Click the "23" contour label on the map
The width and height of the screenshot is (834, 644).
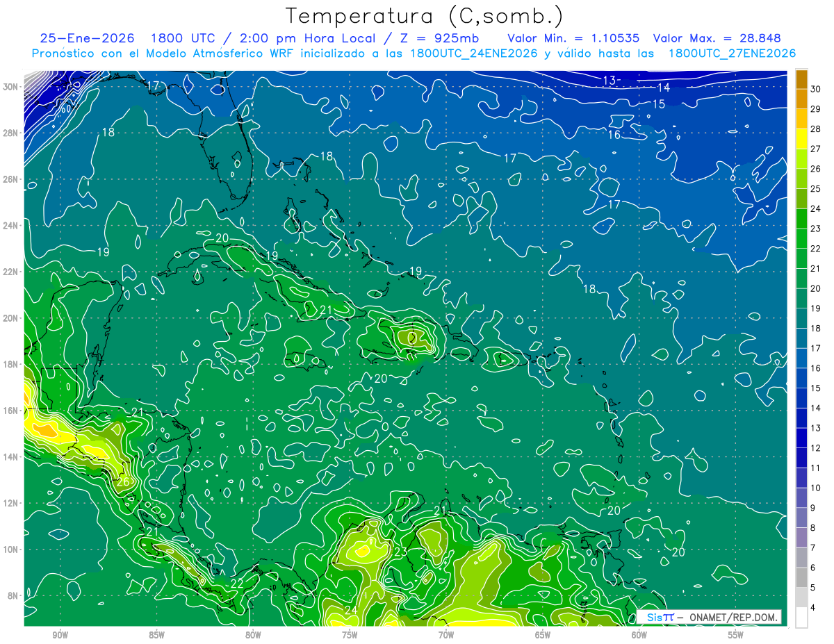(401, 552)
